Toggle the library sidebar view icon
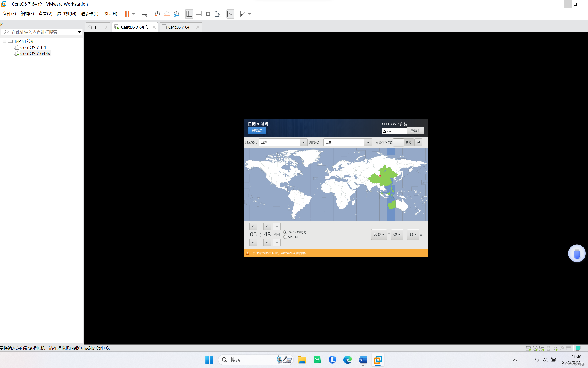The width and height of the screenshot is (588, 368). [x=189, y=14]
